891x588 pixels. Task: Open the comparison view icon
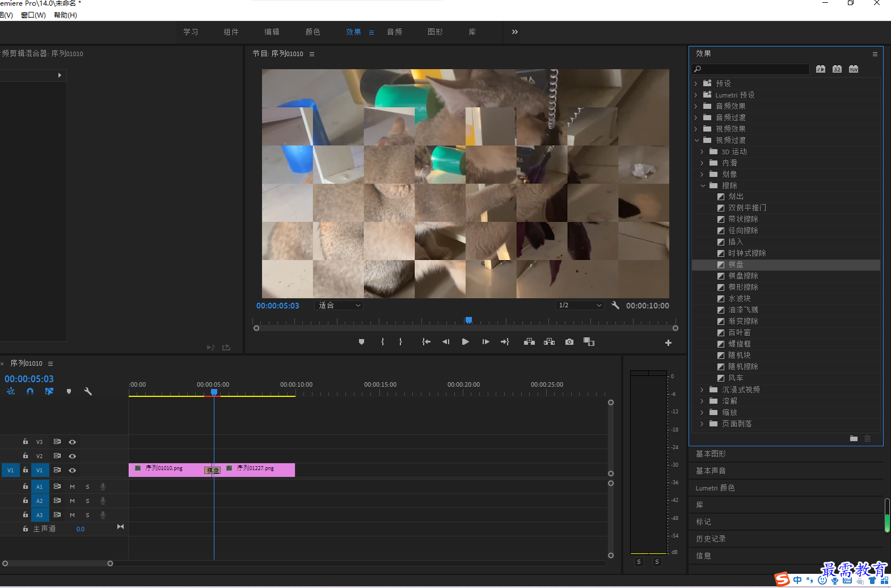tap(589, 342)
